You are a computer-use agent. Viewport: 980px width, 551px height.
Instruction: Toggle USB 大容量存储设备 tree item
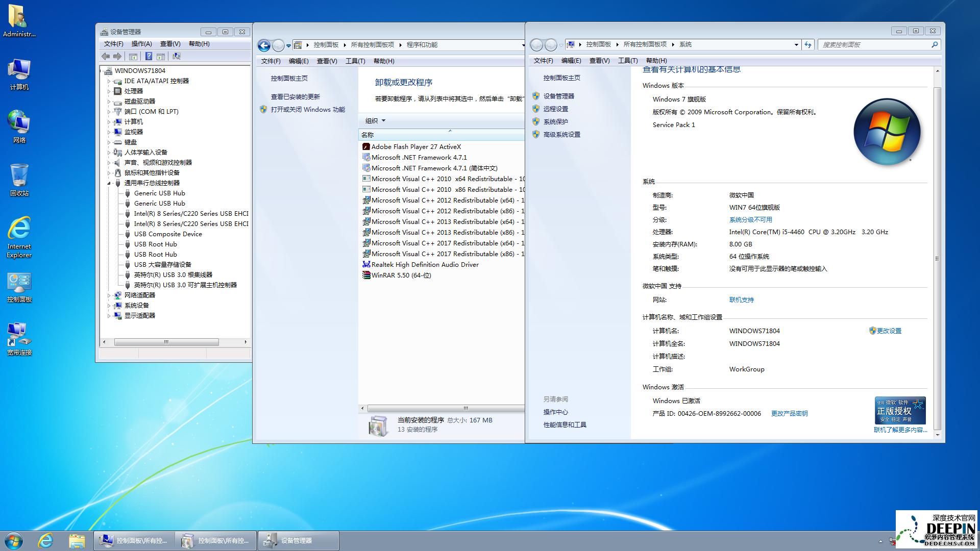coord(164,264)
